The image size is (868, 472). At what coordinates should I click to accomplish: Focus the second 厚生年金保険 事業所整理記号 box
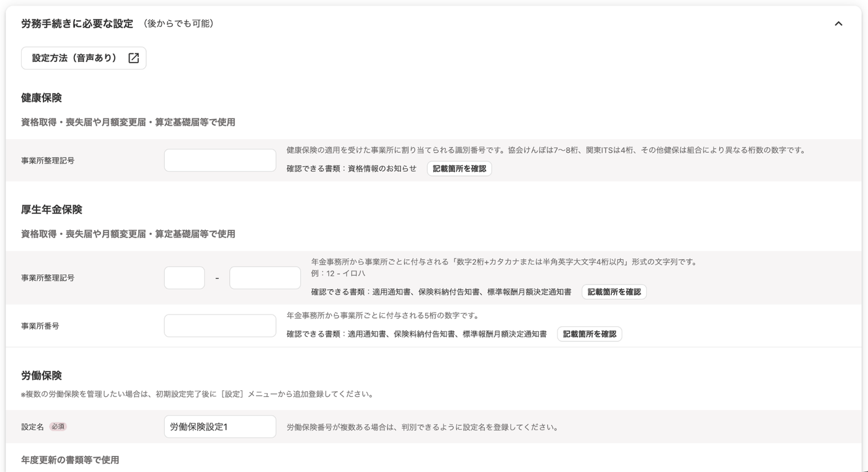(265, 278)
